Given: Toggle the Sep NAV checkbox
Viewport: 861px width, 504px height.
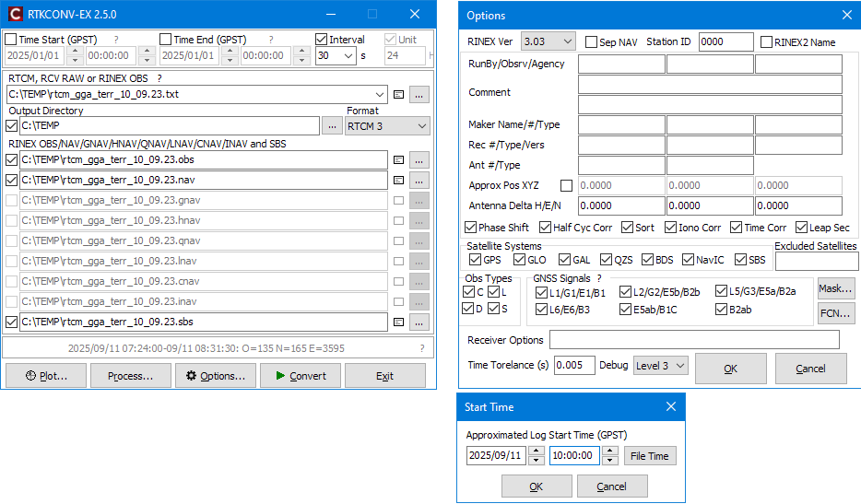Looking at the screenshot, I should [x=591, y=42].
